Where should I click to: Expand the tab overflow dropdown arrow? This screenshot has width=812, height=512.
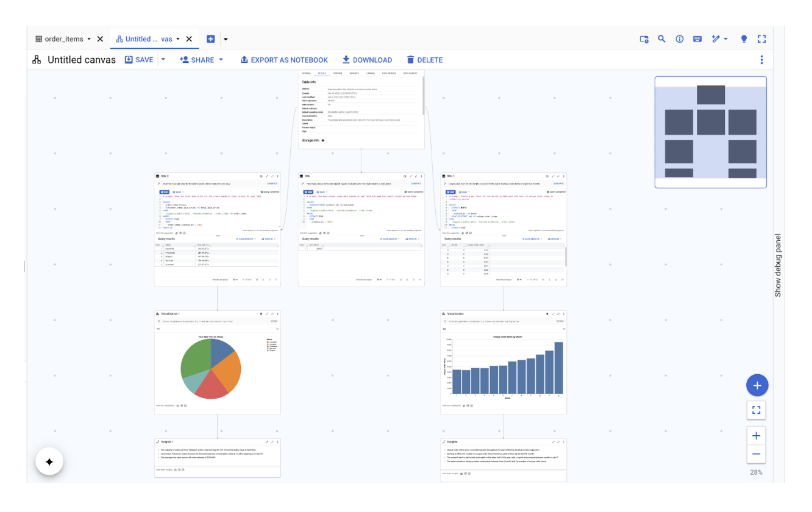(x=226, y=40)
